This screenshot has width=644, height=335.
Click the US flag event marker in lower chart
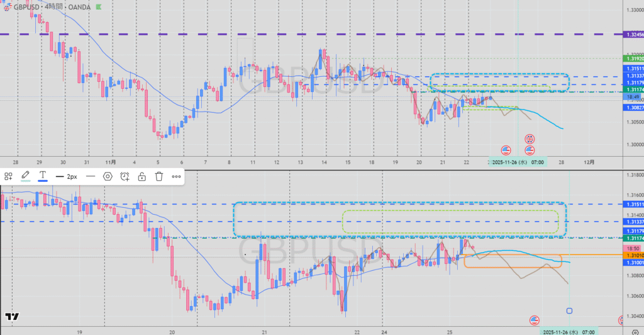(535, 320)
